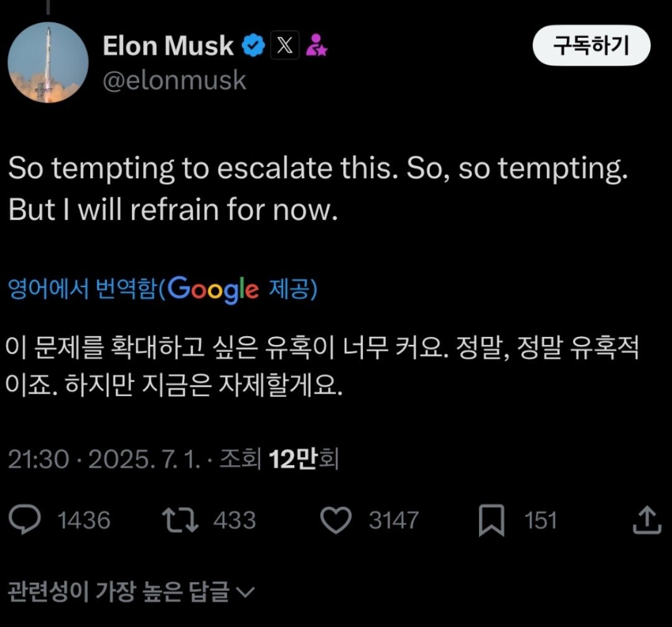Open the rocket launch profile picture

(x=48, y=62)
